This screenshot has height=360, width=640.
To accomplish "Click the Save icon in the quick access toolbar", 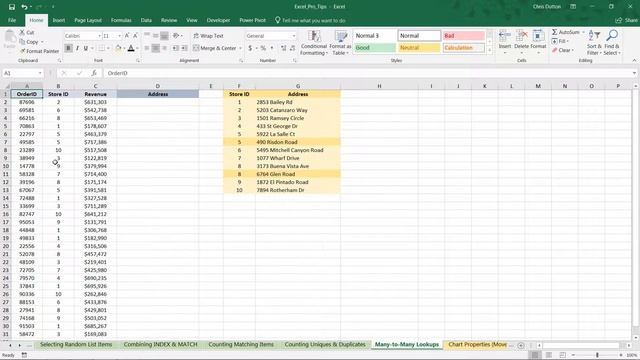I will [x=11, y=7].
